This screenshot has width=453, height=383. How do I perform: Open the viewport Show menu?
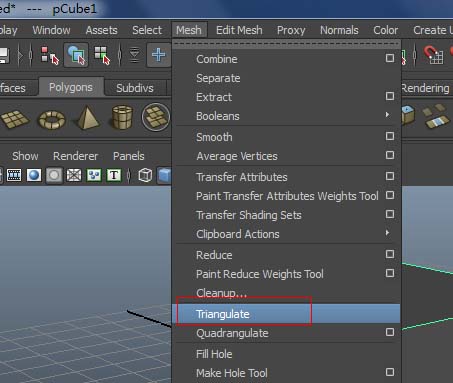25,156
